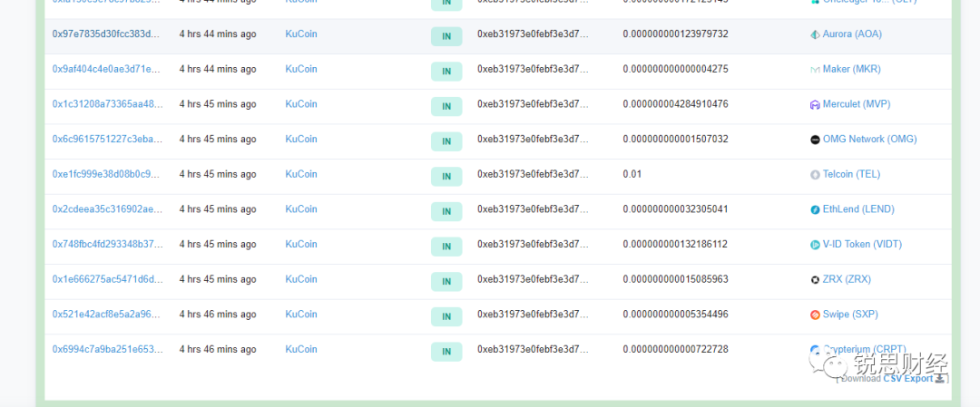Open the ZRX (ZRX) token link
This screenshot has height=407, width=980.
tap(847, 278)
